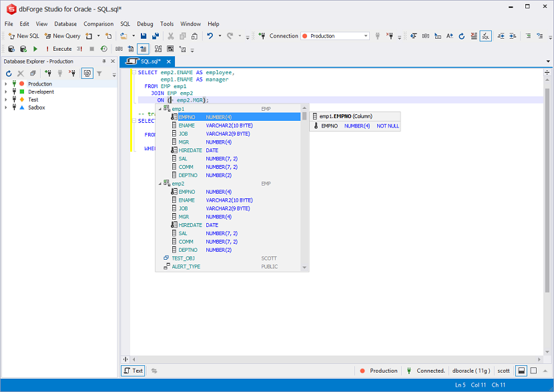The image size is (554, 392).
Task: Click the Execution History clock icon
Action: [104, 49]
